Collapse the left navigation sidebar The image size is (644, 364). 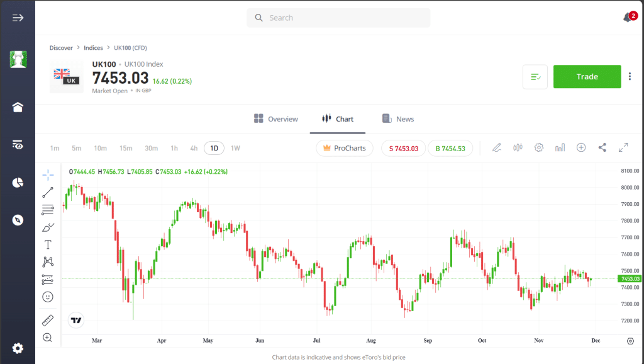(x=17, y=17)
